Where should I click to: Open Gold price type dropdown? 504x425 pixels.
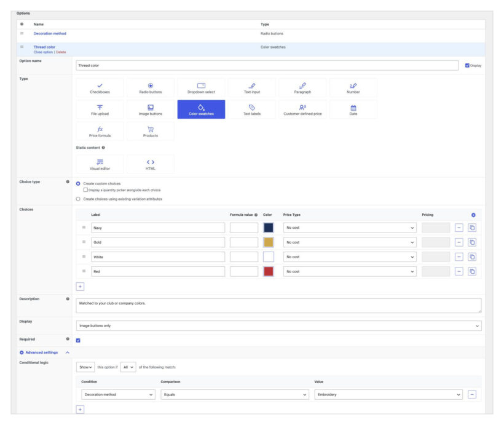click(x=350, y=242)
